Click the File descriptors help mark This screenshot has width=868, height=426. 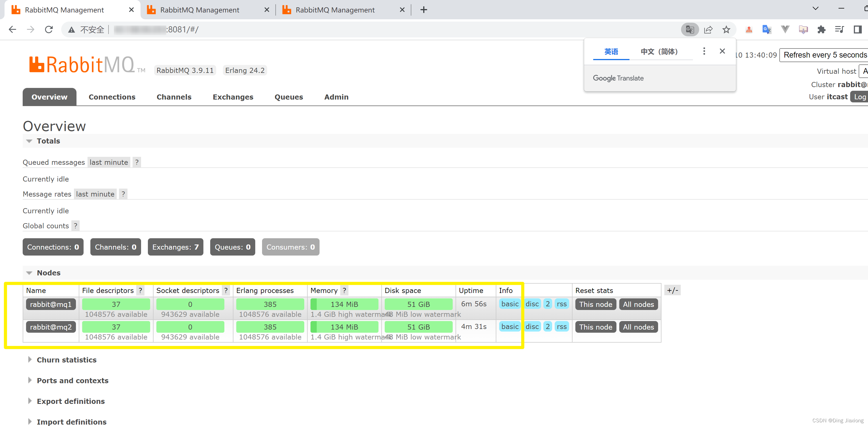click(140, 290)
